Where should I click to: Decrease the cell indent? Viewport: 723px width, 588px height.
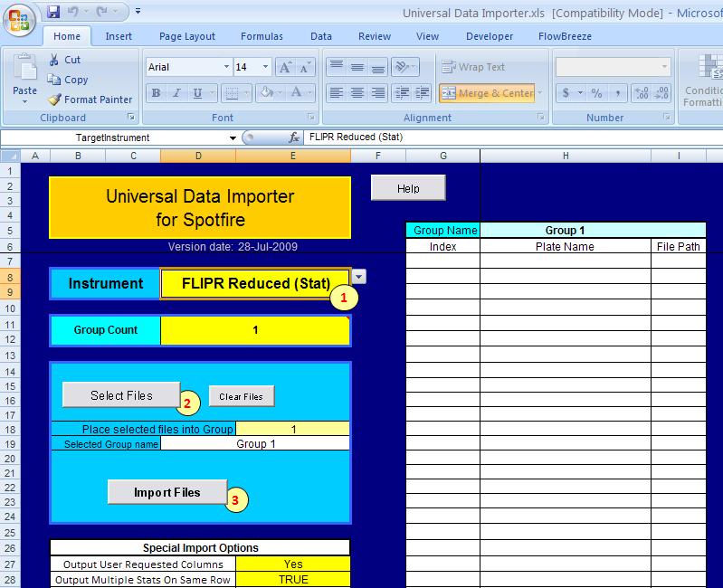402,93
